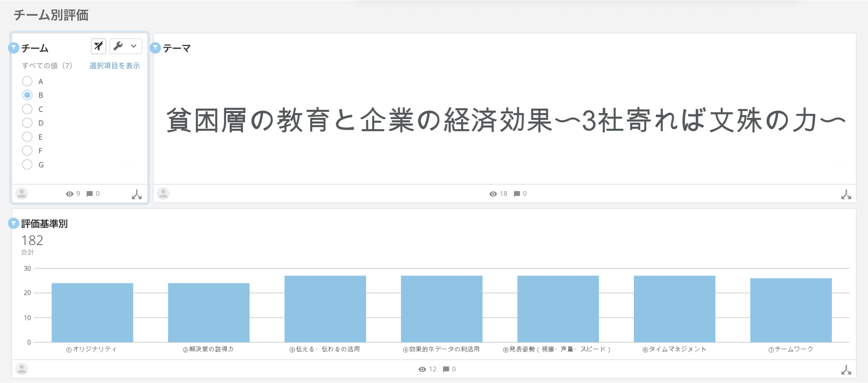
Task: Click the avatar icon on チーム filter footer
Action: [x=22, y=194]
